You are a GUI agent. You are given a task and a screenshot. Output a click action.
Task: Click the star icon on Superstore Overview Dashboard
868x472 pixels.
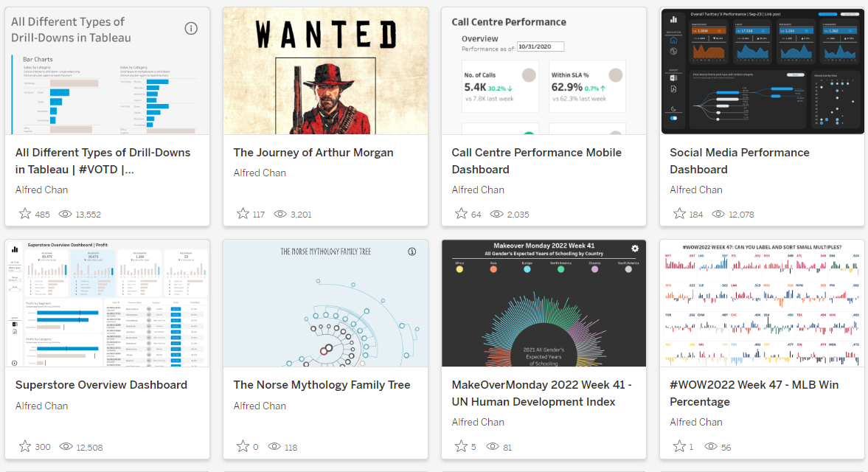25,446
